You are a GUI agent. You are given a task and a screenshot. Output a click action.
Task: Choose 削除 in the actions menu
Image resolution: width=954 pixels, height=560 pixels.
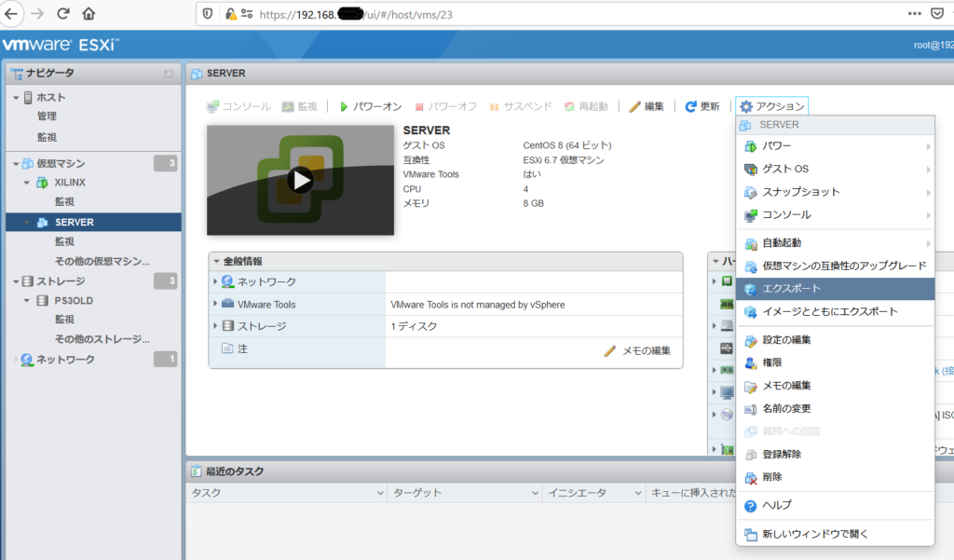point(771,477)
